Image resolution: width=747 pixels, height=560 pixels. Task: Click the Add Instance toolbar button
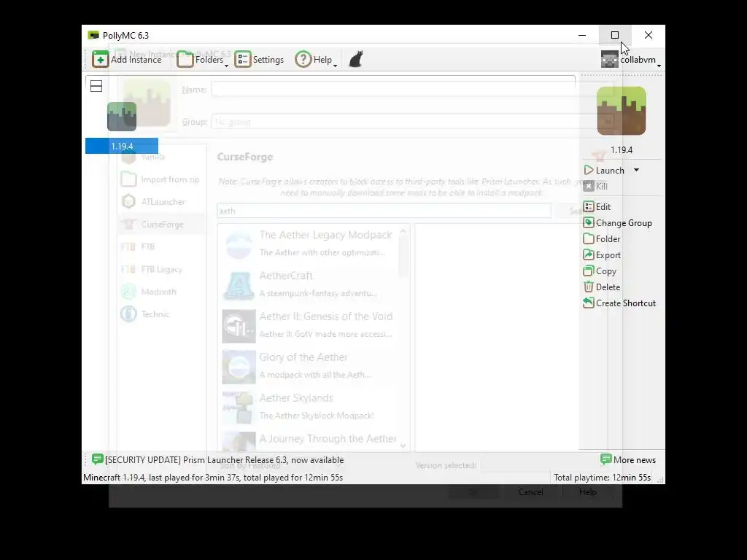127,60
